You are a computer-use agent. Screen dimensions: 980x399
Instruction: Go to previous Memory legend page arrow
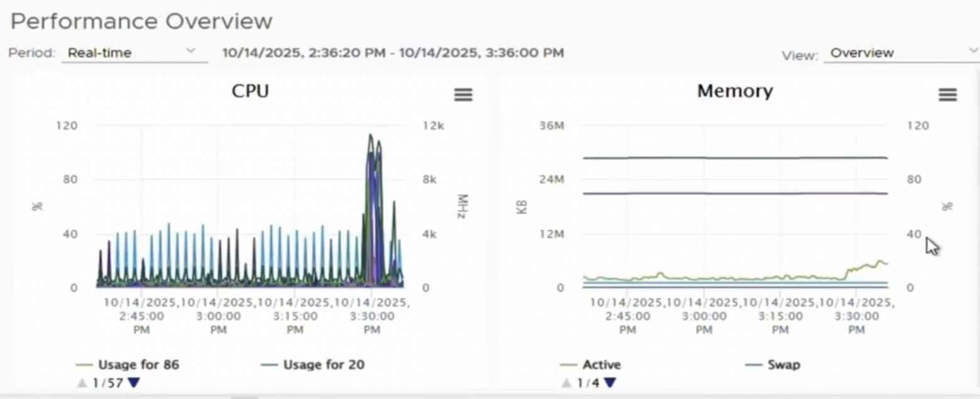point(567,383)
